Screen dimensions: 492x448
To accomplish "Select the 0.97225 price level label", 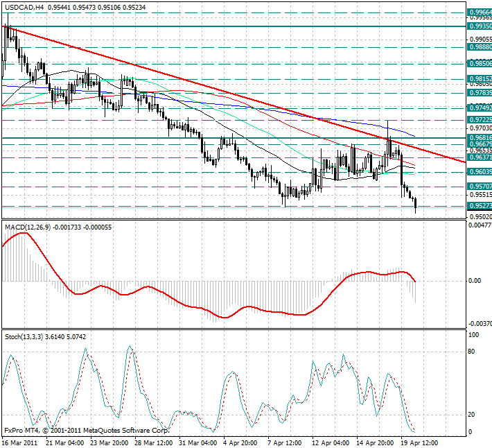I will pos(478,120).
